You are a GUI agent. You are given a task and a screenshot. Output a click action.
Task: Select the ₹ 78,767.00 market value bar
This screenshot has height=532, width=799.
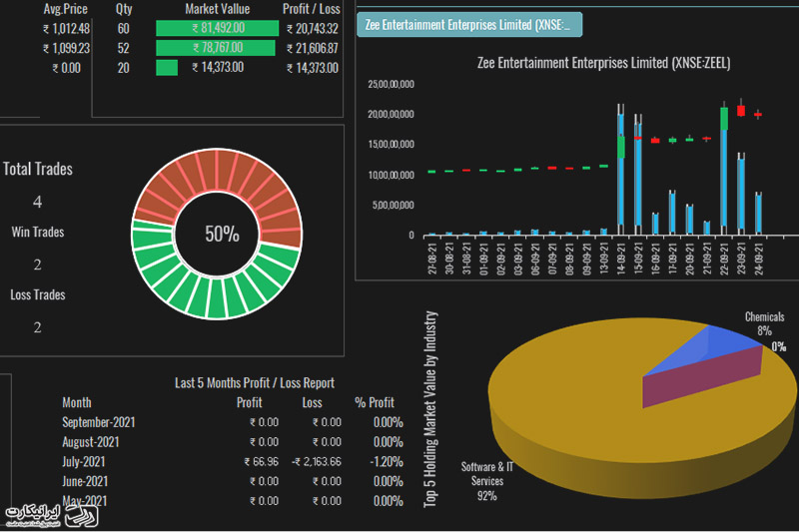(x=216, y=48)
